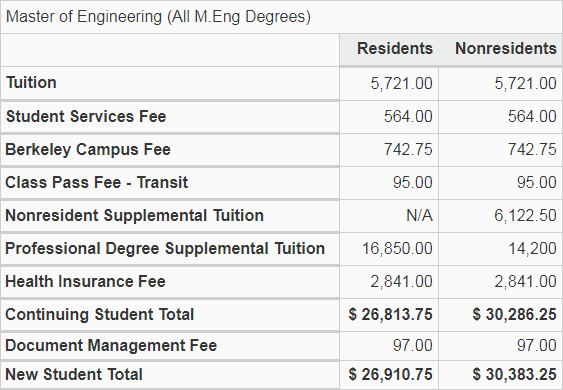This screenshot has height=390, width=563.
Task: Click the Continuing Student Total row label
Action: [x=100, y=315]
